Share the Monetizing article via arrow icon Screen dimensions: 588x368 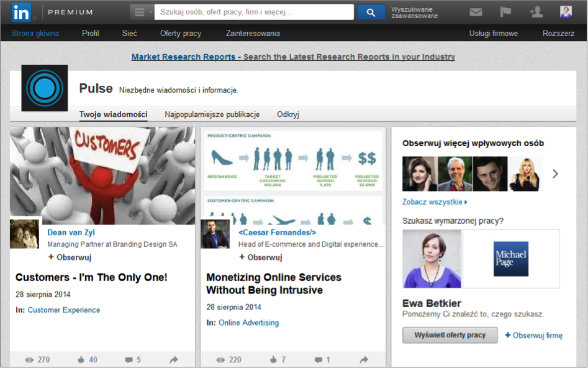click(x=364, y=360)
